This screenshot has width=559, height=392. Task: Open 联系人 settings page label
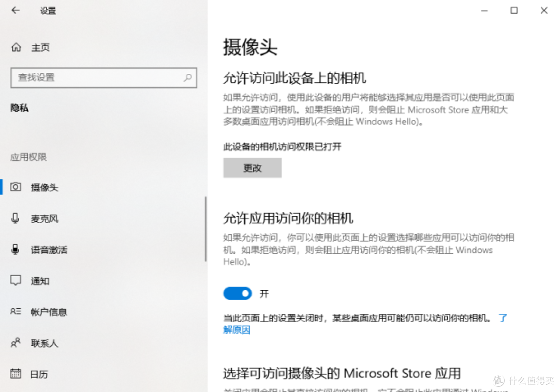(x=45, y=343)
